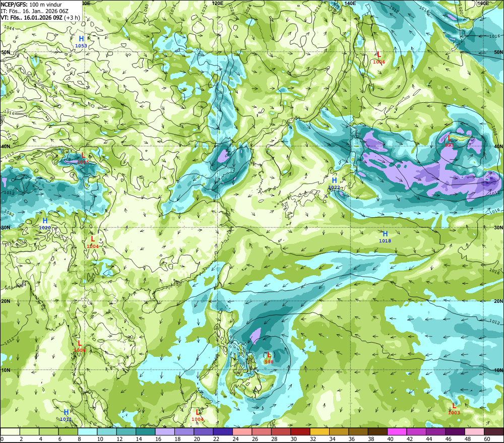Click the L 1004 low south of Philippines
504x443 pixels.
(198, 415)
